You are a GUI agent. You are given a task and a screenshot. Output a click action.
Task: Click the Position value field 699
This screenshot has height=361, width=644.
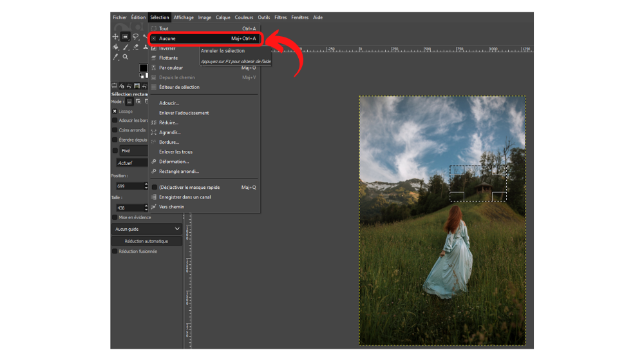[x=130, y=186]
